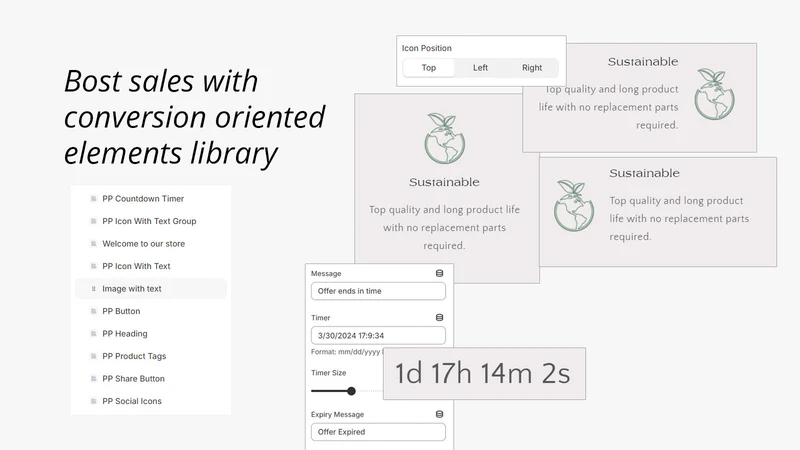Click the globe icon on right of Sustainable card
This screenshot has height=450, width=800.
click(x=714, y=94)
